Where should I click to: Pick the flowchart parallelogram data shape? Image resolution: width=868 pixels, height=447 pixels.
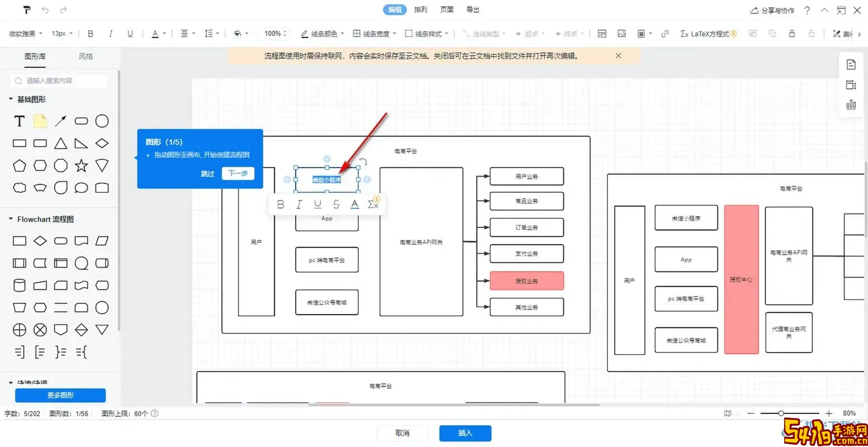tap(102, 241)
